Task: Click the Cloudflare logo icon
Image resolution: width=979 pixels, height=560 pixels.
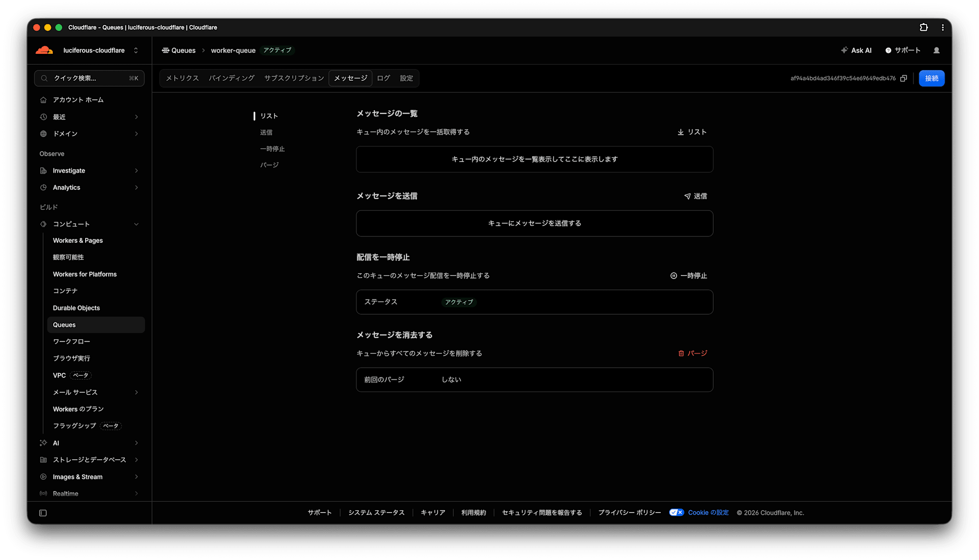Action: tap(45, 50)
